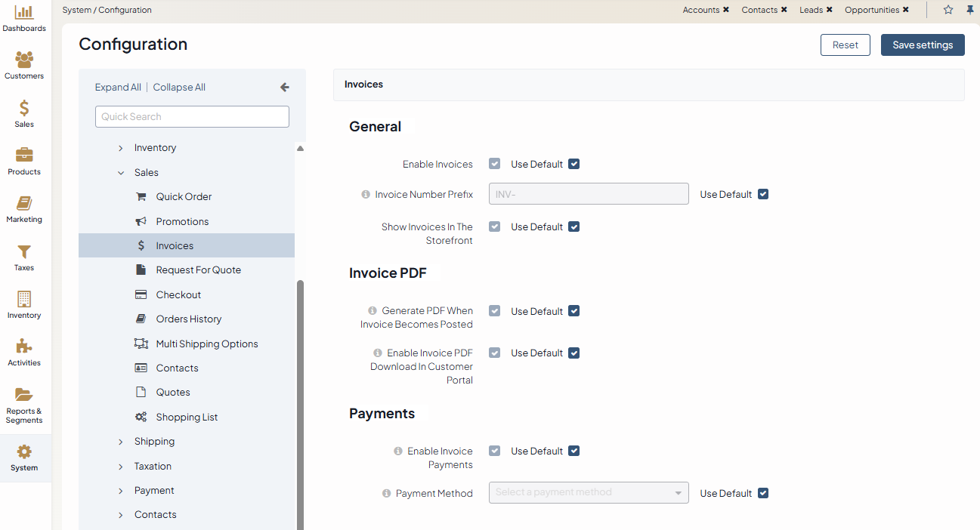Click the Expand All link
This screenshot has width=980, height=530.
[x=118, y=88]
